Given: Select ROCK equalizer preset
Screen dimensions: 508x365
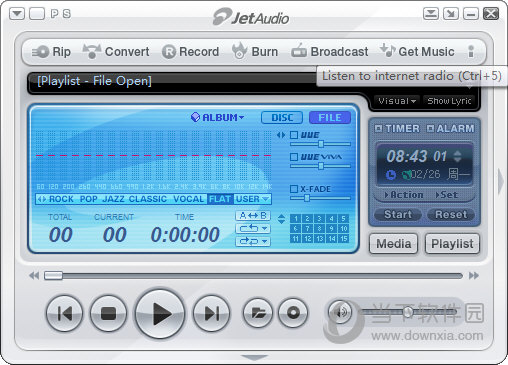Looking at the screenshot, I should coord(61,199).
